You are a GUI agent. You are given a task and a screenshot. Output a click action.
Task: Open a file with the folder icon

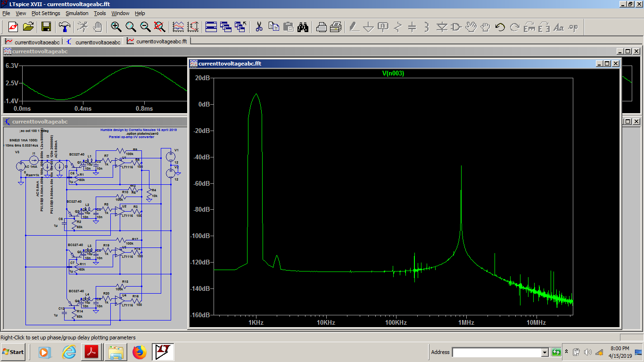tap(28, 27)
